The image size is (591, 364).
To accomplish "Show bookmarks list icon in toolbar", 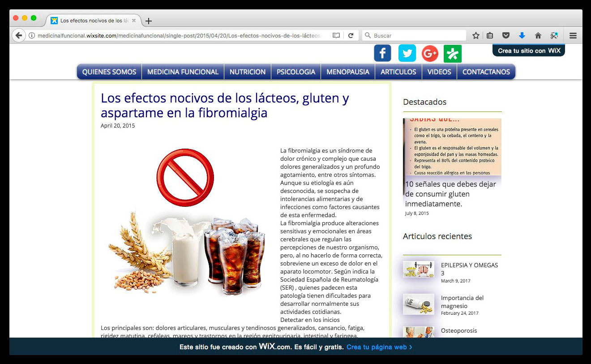I will [x=490, y=35].
